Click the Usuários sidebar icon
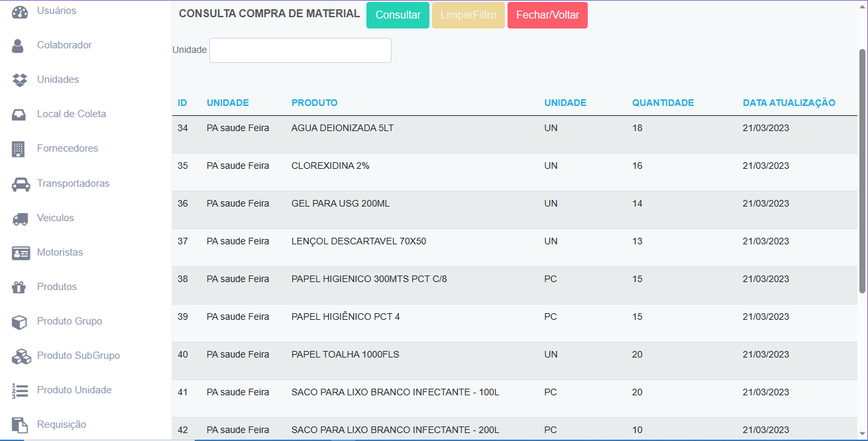Viewport: 868px width, 441px height. pos(20,11)
